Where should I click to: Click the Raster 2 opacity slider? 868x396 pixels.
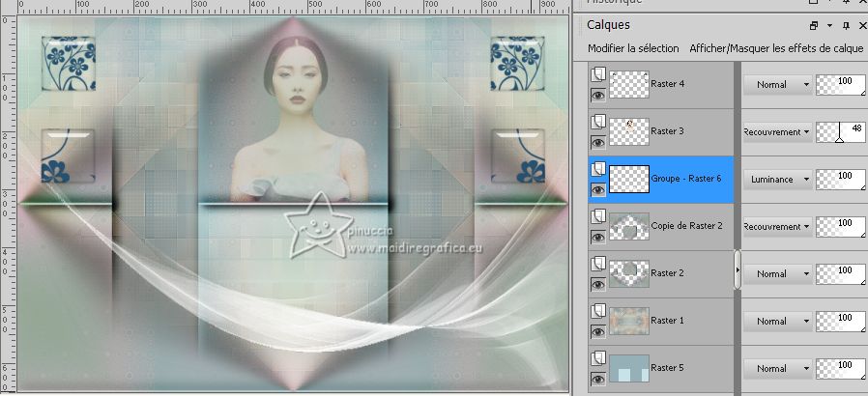(x=841, y=273)
